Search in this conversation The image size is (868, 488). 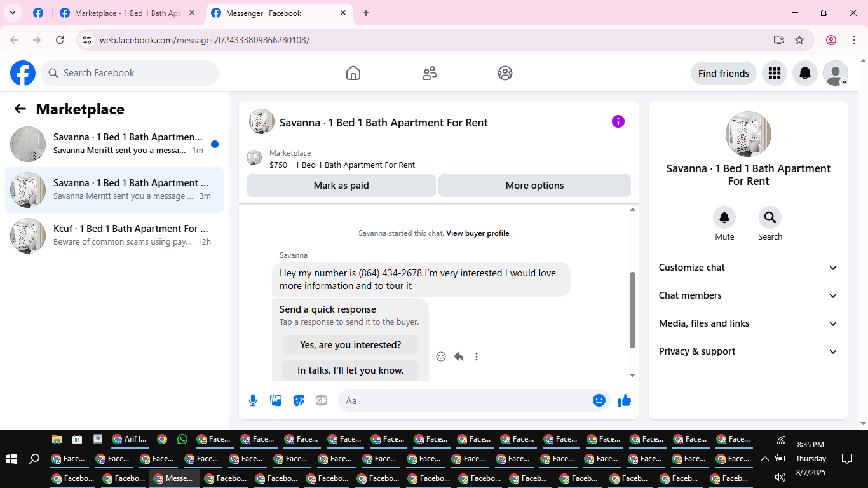770,218
